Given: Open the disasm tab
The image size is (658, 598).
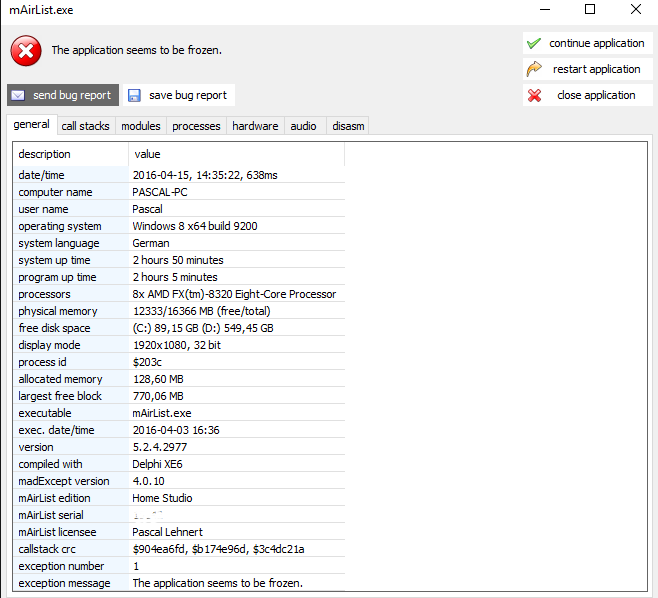Looking at the screenshot, I should pos(348,126).
